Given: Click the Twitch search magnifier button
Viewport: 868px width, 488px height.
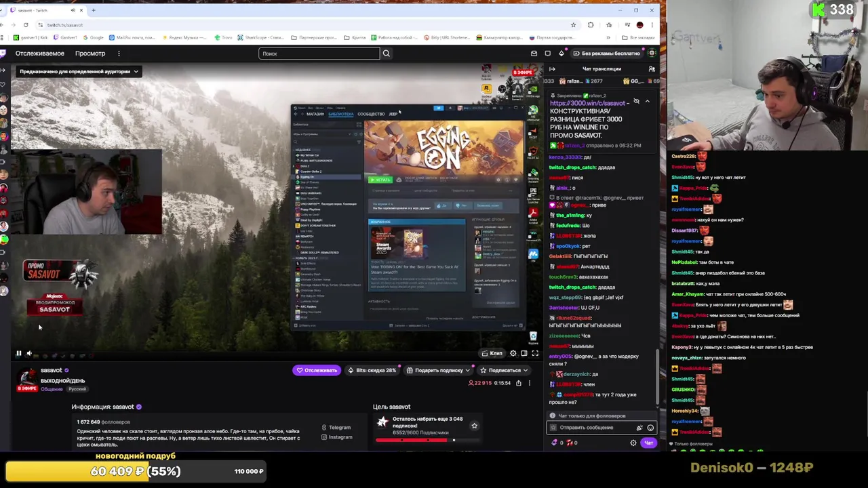Looking at the screenshot, I should (387, 54).
